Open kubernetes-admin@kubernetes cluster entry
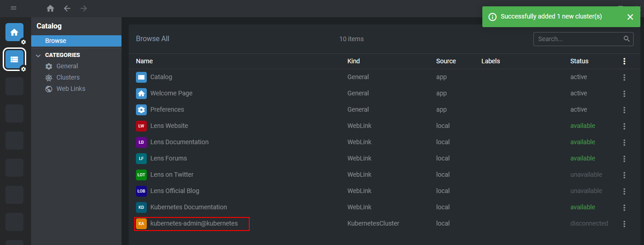644x245 pixels. click(194, 223)
